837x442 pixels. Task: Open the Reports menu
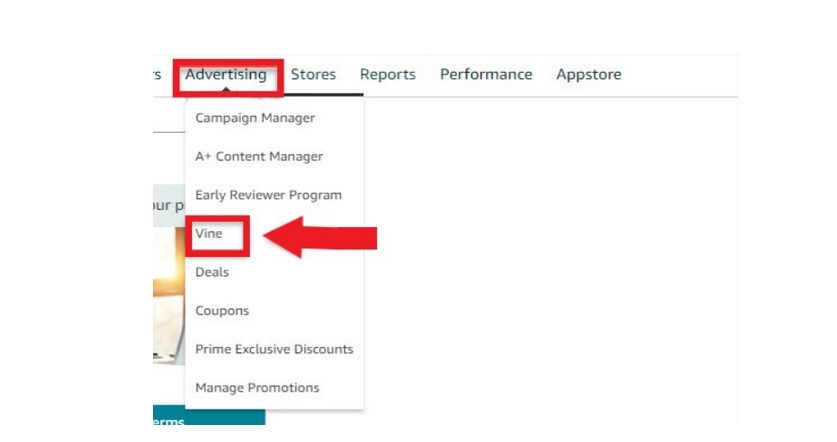click(x=388, y=74)
